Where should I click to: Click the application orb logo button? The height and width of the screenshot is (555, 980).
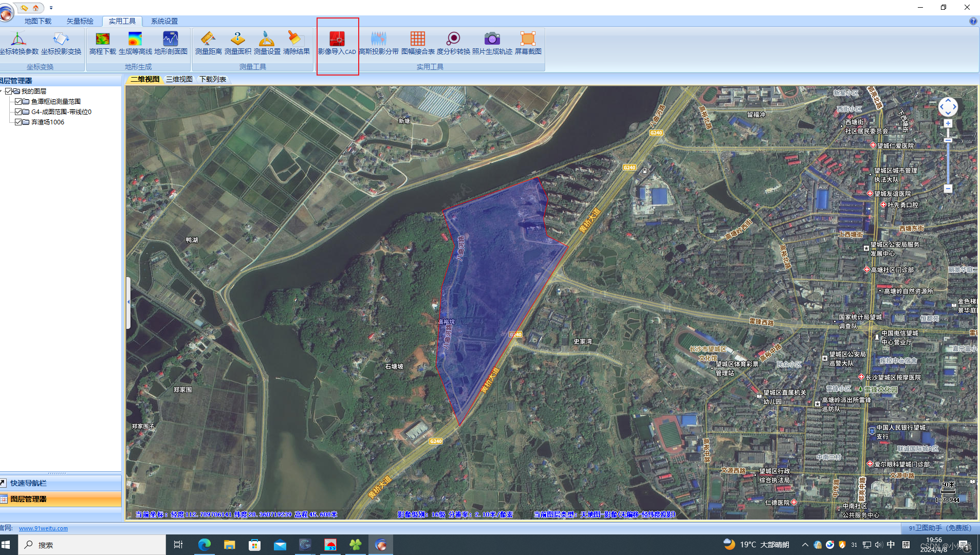tap(6, 13)
